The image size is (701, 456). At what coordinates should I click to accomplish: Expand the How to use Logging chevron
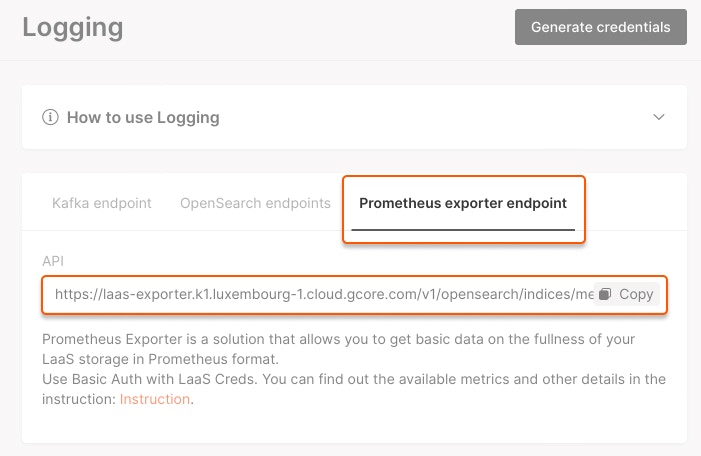pyautogui.click(x=659, y=117)
